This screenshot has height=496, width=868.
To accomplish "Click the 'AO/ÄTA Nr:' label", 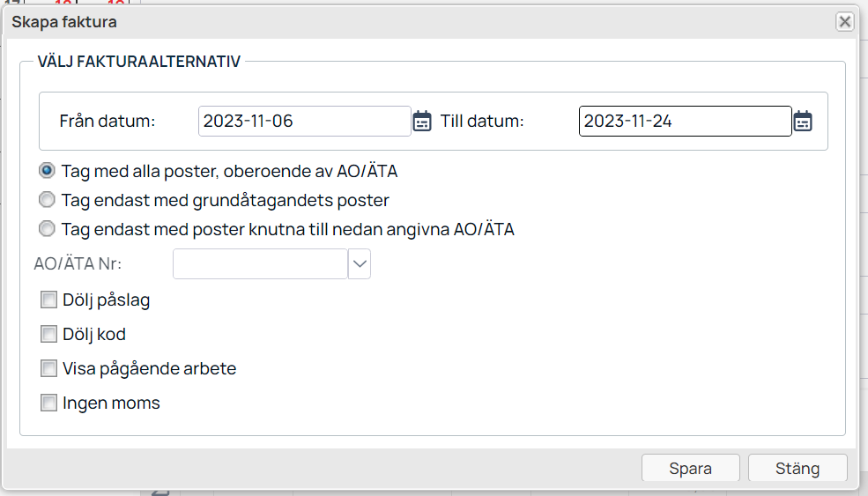I will pyautogui.click(x=78, y=264).
